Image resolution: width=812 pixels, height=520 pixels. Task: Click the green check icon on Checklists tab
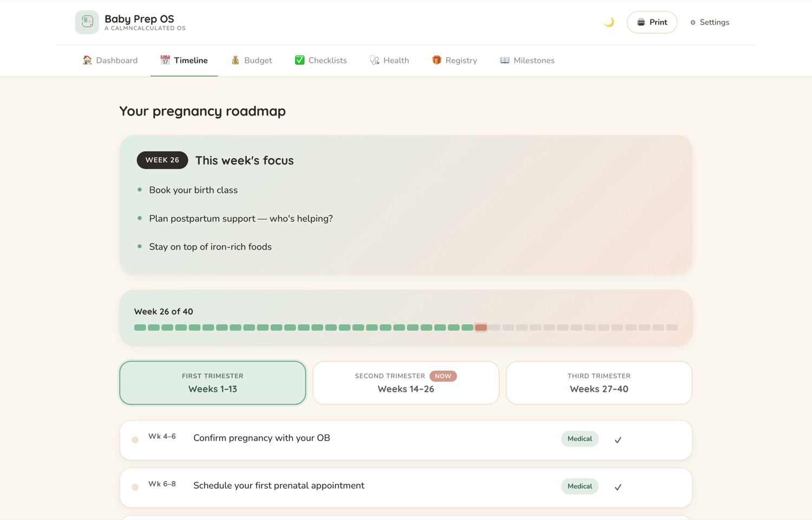pyautogui.click(x=299, y=60)
